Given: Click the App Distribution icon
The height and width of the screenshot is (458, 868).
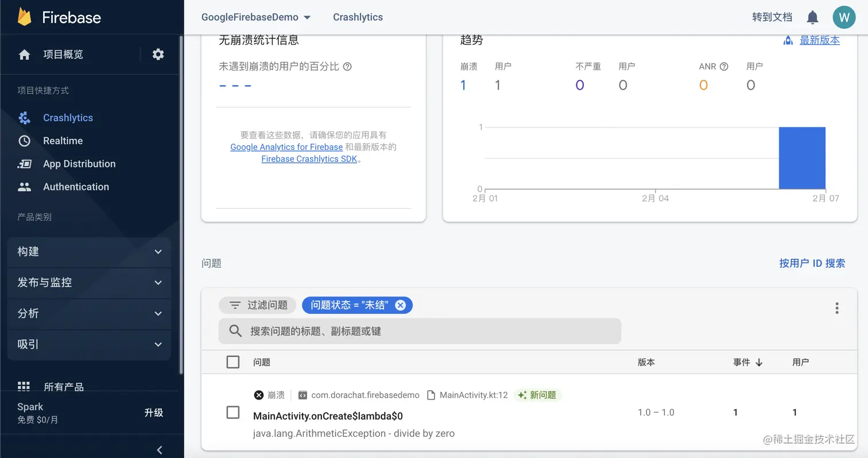Looking at the screenshot, I should [x=24, y=164].
